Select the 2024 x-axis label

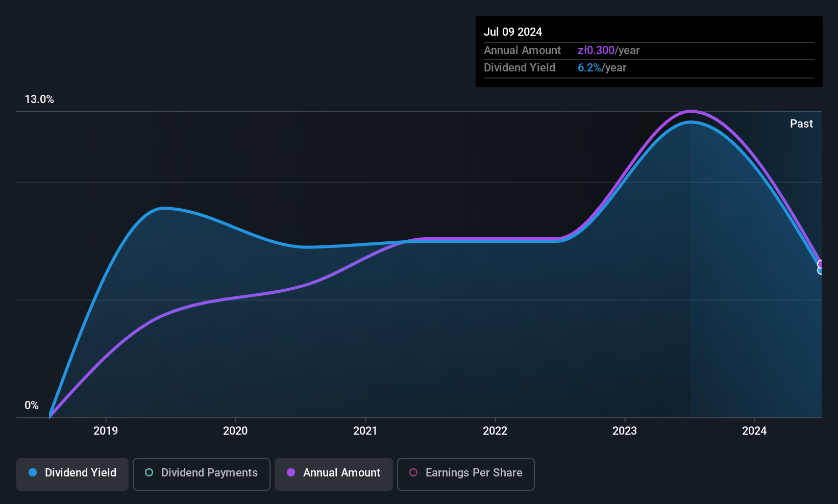(x=754, y=431)
